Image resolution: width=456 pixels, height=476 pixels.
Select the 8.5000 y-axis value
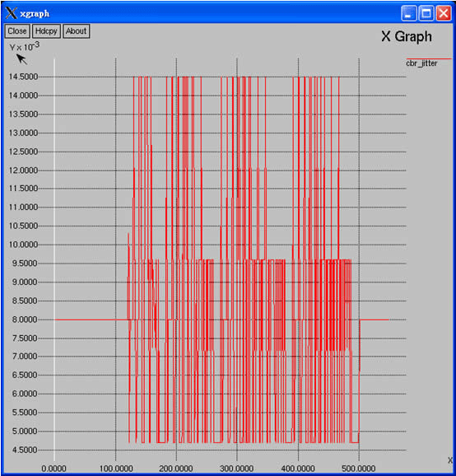coord(25,301)
